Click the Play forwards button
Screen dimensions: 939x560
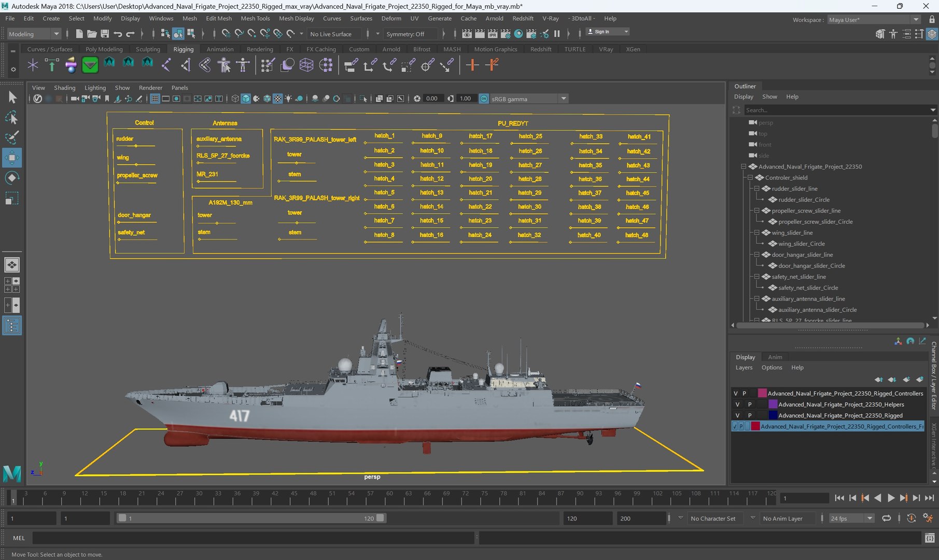tap(891, 498)
